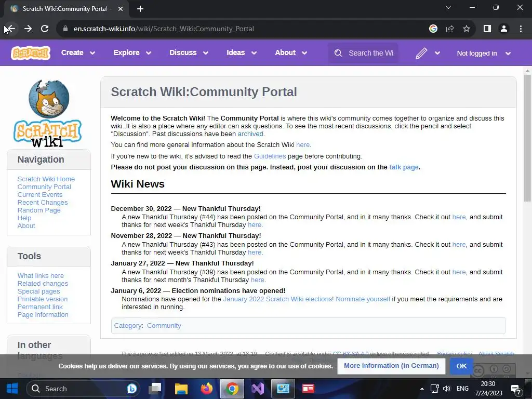
Task: Close the Scratch Wiki:Community Portal tab
Action: point(121,9)
